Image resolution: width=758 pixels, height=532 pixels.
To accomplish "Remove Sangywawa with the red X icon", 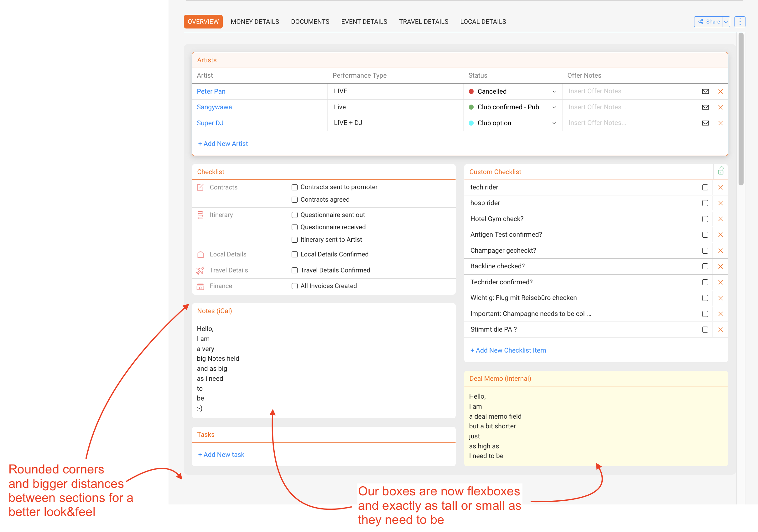I will pos(720,107).
